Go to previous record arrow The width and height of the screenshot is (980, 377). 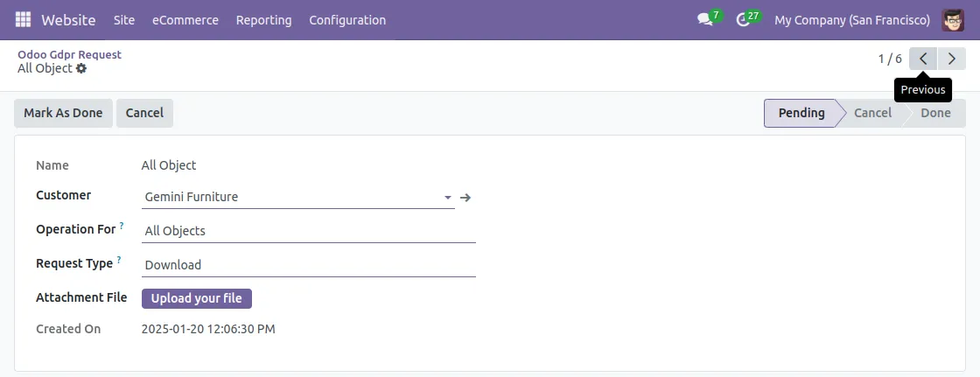click(x=923, y=59)
